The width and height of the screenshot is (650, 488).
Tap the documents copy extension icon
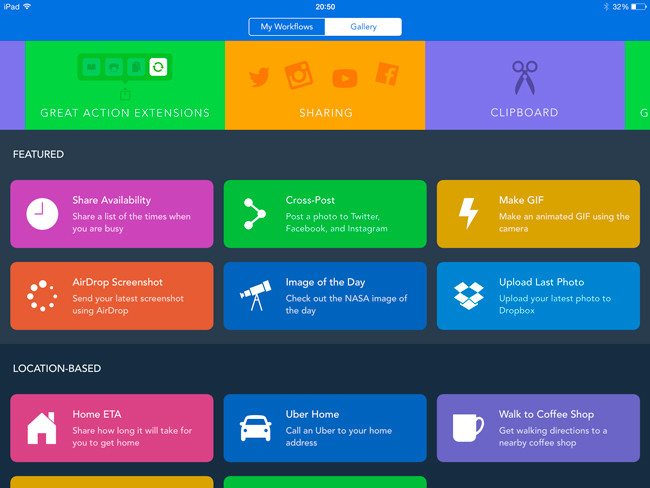pos(136,67)
